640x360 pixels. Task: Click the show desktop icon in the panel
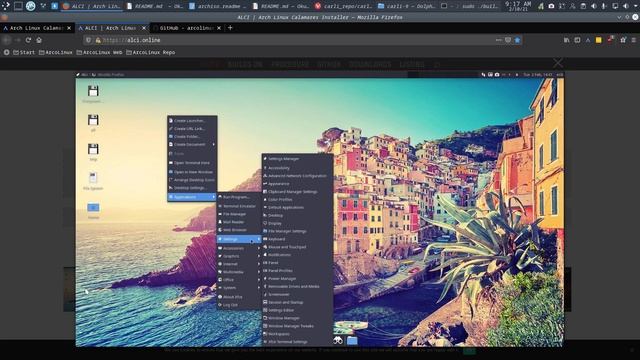tap(18, 6)
